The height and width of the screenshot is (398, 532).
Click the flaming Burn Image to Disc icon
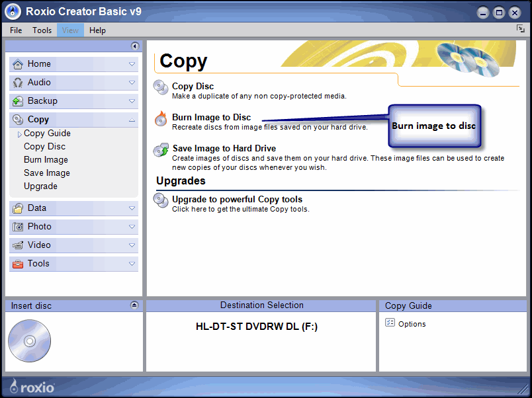[x=161, y=118]
